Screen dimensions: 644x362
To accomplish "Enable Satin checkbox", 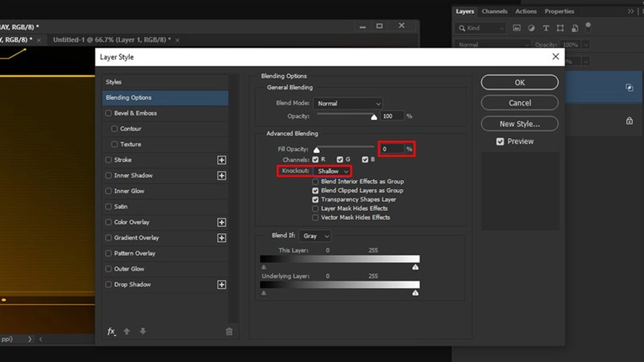I will (109, 207).
